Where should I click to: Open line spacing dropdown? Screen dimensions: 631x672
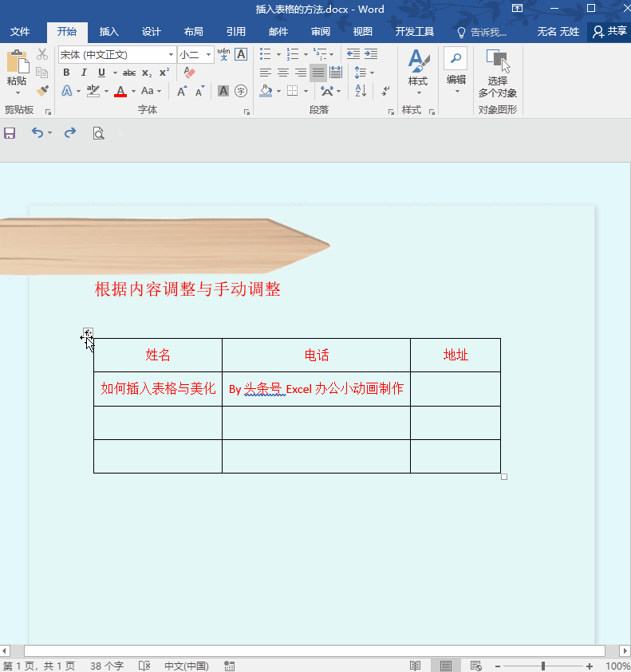tap(365, 73)
